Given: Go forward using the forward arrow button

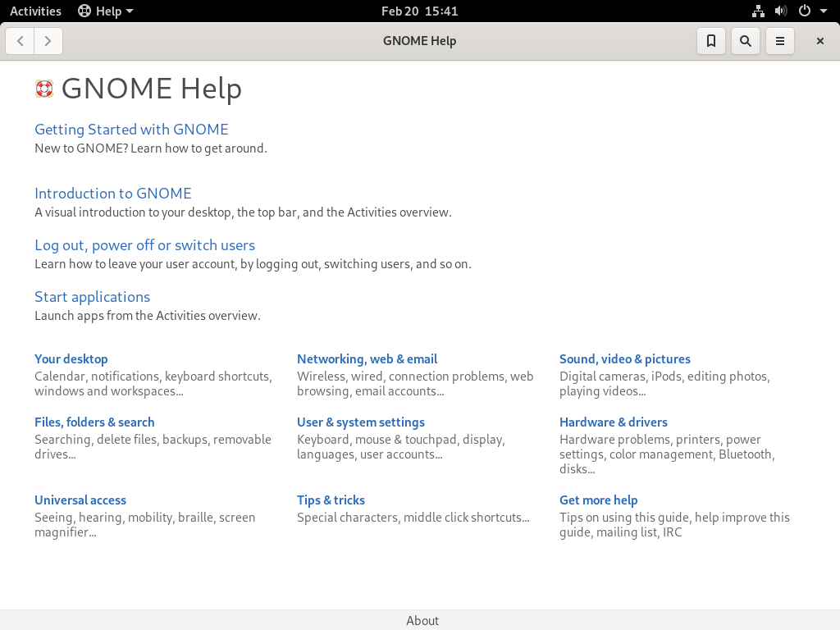Looking at the screenshot, I should (48, 41).
